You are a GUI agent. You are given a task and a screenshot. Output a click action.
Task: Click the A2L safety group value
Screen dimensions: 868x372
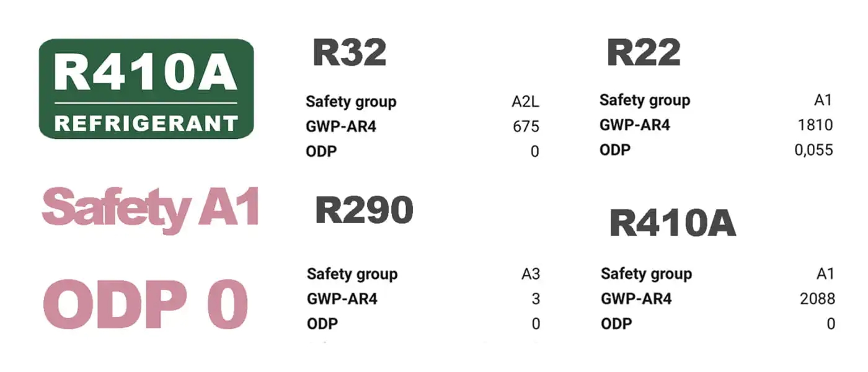525,102
